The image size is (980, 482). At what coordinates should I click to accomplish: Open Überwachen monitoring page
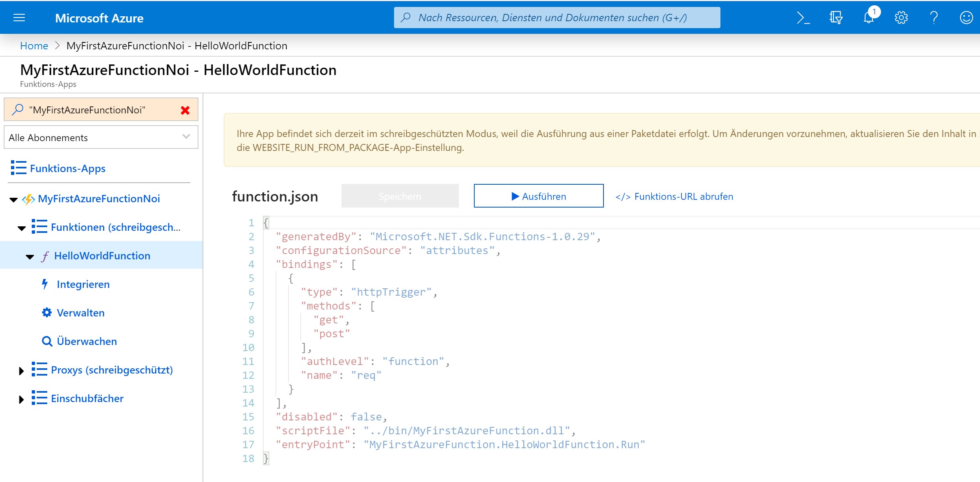[86, 341]
